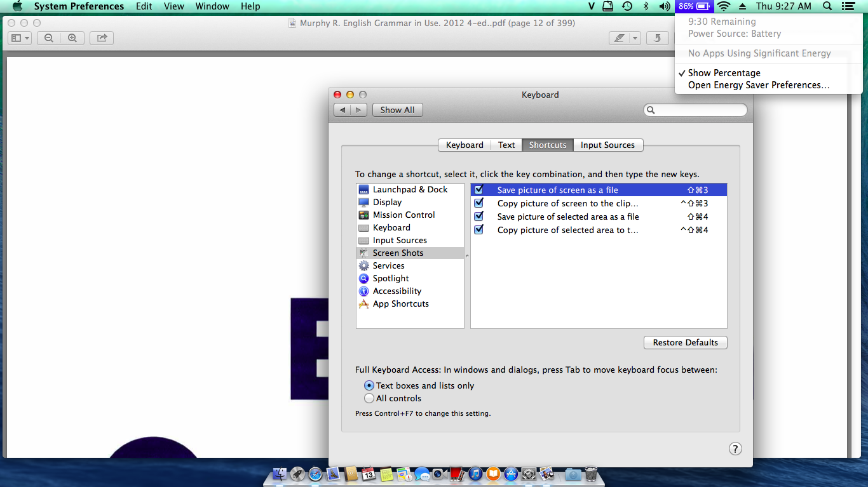Open the Window menu

(212, 6)
